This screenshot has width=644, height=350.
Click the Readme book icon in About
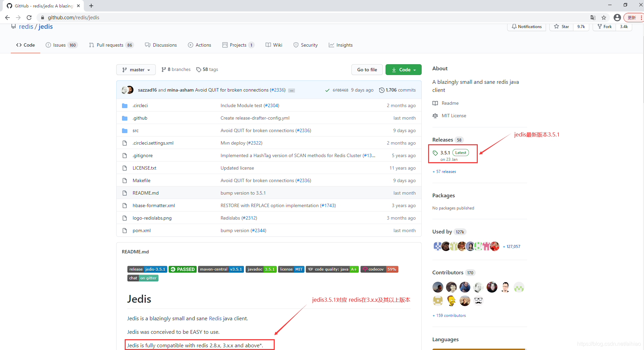click(x=435, y=103)
